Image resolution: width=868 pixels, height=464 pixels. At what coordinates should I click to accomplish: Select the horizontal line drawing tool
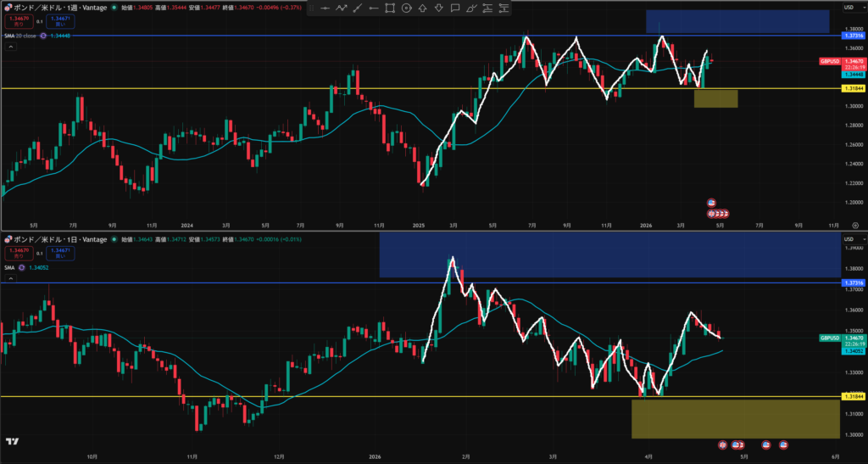325,8
